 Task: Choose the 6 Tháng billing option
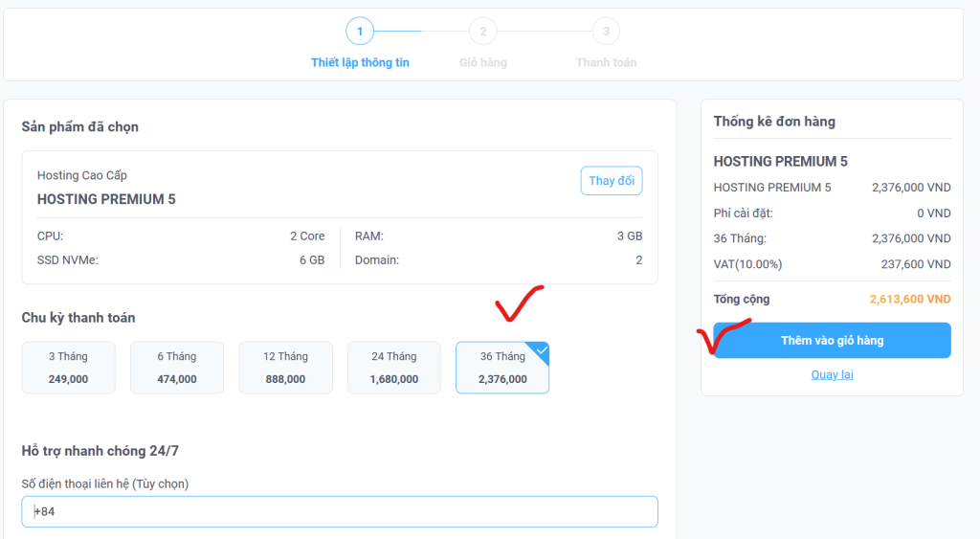click(177, 368)
